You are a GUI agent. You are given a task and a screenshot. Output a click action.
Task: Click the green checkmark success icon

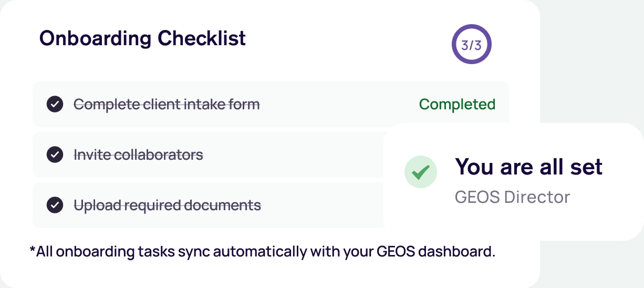421,171
